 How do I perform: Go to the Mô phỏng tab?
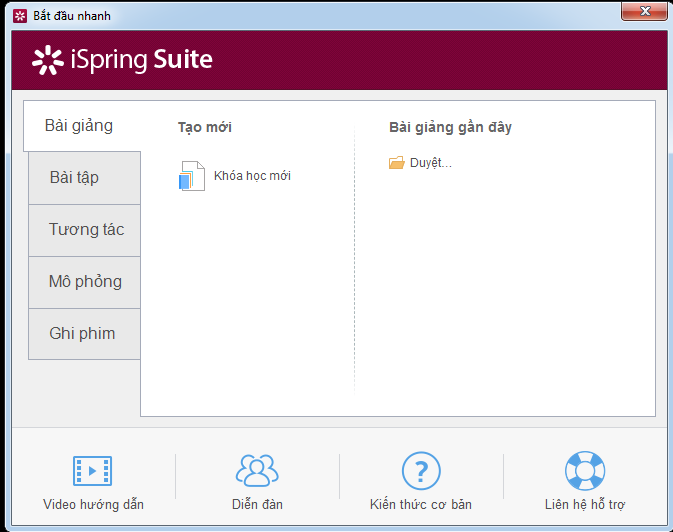[x=85, y=282]
